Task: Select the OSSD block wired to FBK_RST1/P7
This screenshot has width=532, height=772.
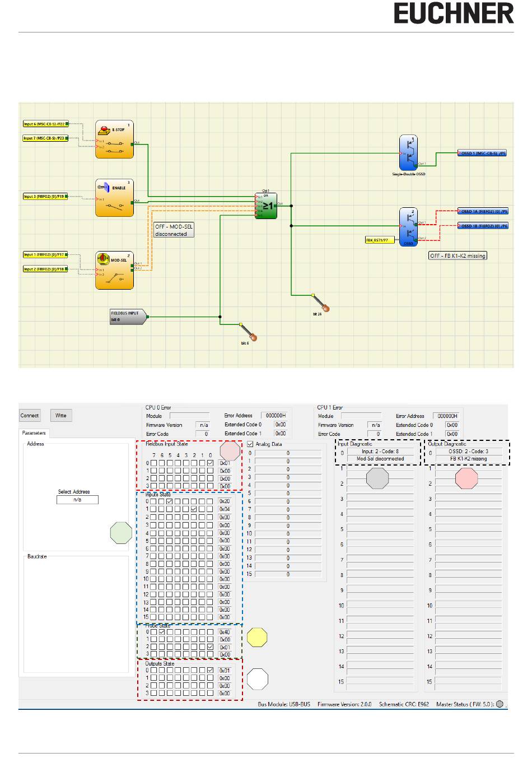Action: pyautogui.click(x=409, y=227)
